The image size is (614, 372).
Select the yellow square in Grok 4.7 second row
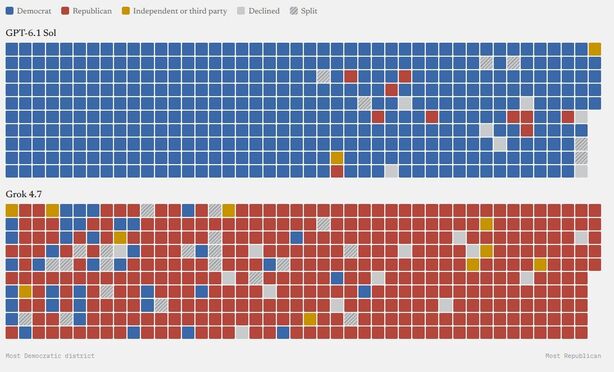click(486, 224)
